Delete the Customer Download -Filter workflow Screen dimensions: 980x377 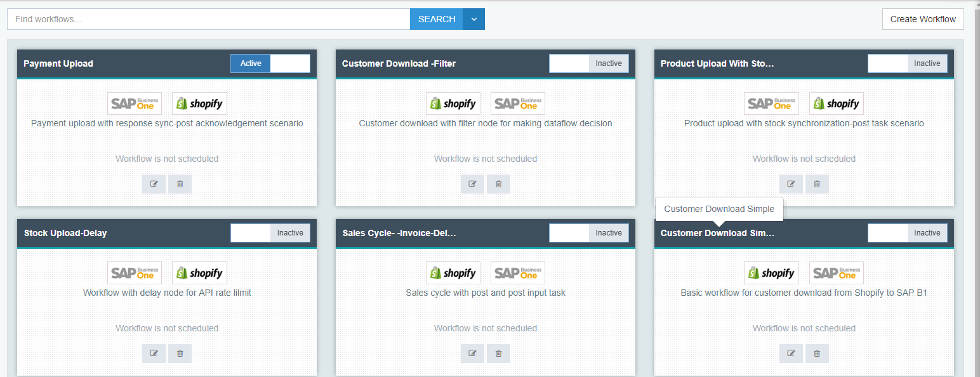498,184
